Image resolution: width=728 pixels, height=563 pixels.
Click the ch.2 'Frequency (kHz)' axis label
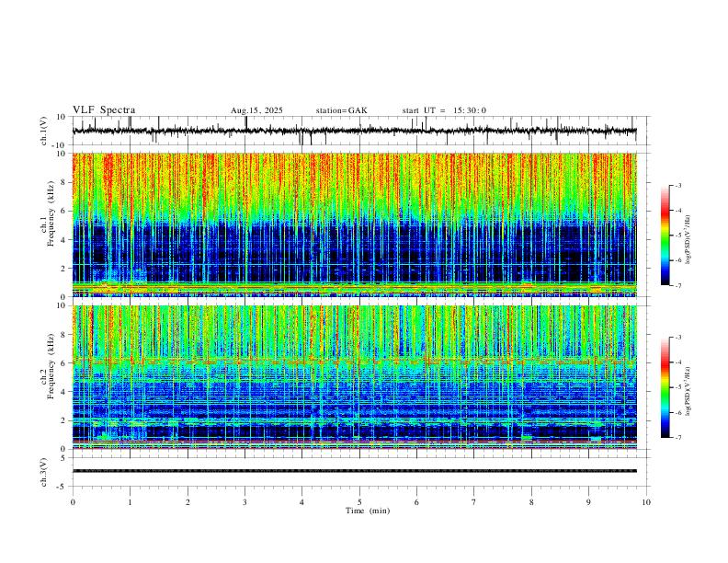51,366
